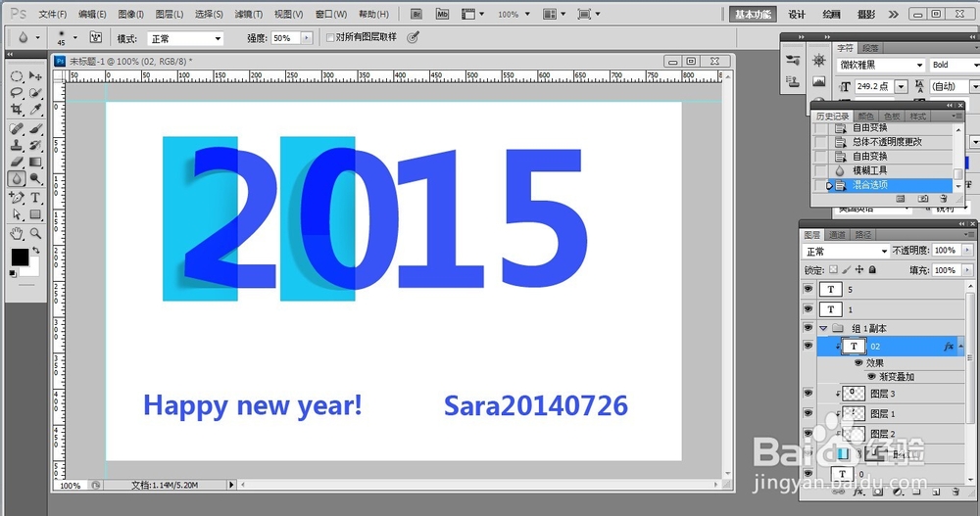
Task: Click the tablet pressure icon in options bar
Action: 413,37
